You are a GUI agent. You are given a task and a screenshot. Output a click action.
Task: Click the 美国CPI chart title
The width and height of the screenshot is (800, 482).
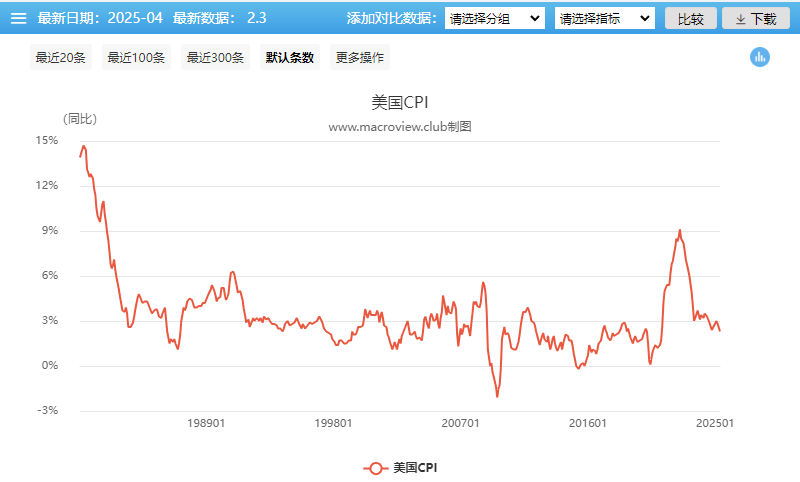399,102
